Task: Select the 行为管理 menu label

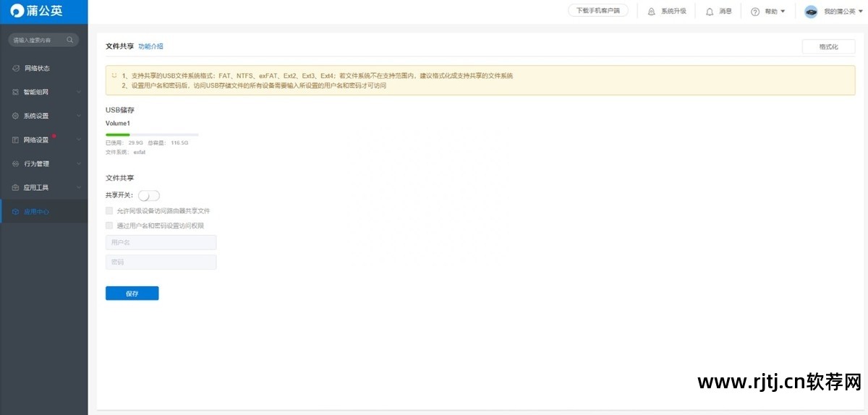Action: [36, 163]
